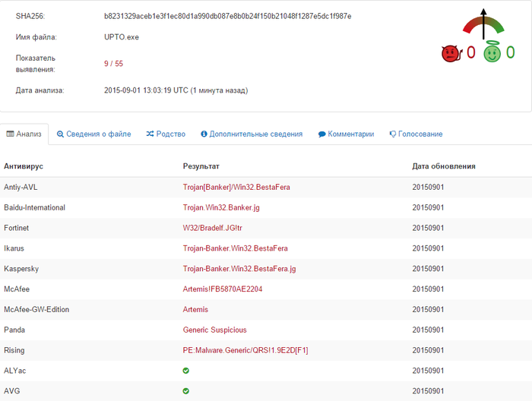Image resolution: width=532 pixels, height=401 pixels.
Task: Switch to Дополнительные сведения tab
Action: (252, 134)
